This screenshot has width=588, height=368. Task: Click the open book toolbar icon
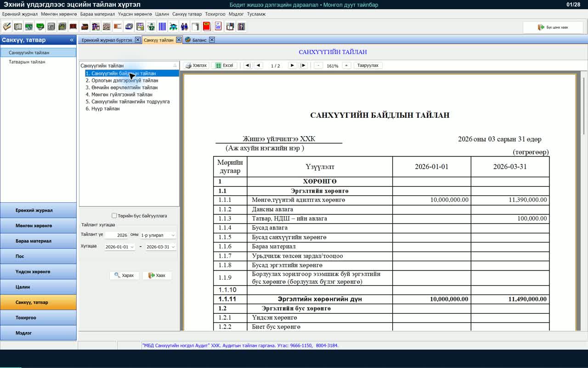[x=18, y=27]
